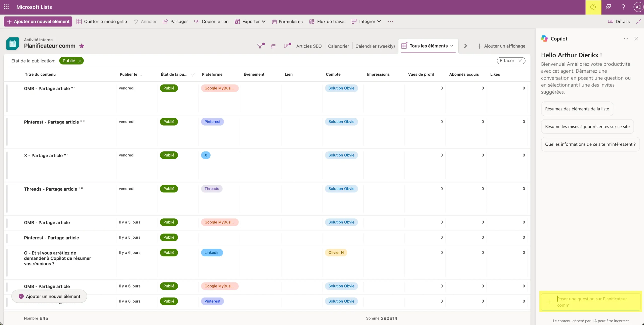Close the Copilot panel

tap(636, 38)
